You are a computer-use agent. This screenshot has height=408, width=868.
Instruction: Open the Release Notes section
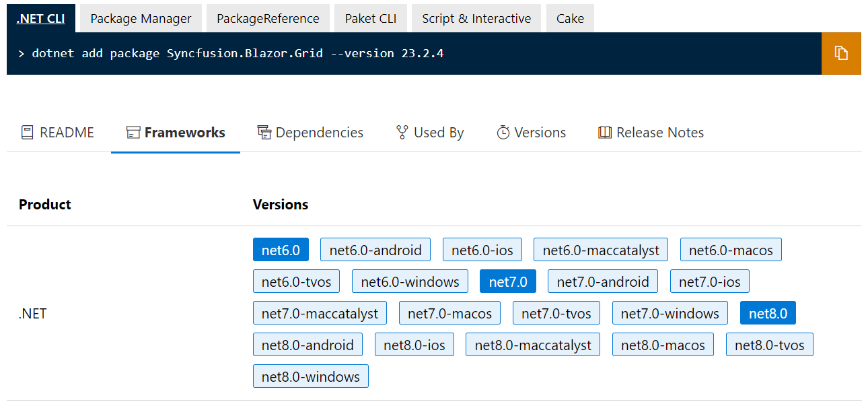[660, 132]
